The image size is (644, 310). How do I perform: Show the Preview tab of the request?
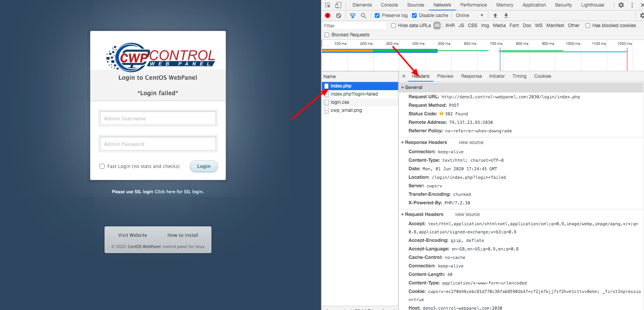445,76
